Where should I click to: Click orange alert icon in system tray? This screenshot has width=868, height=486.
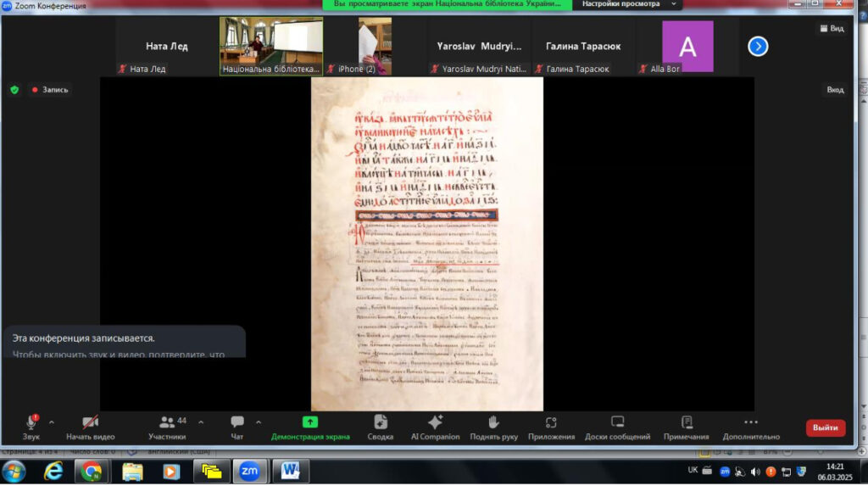771,472
